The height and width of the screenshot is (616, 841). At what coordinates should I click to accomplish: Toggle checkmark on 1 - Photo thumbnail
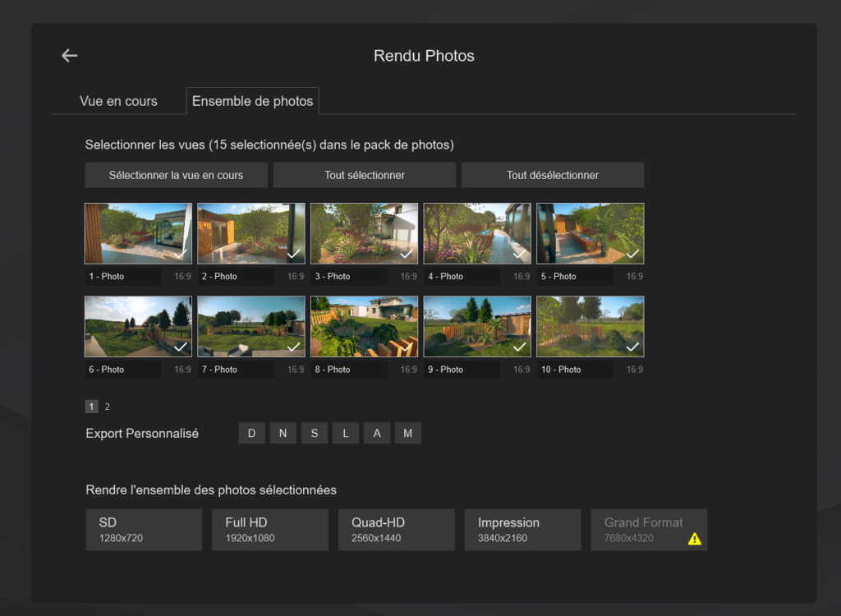[181, 254]
